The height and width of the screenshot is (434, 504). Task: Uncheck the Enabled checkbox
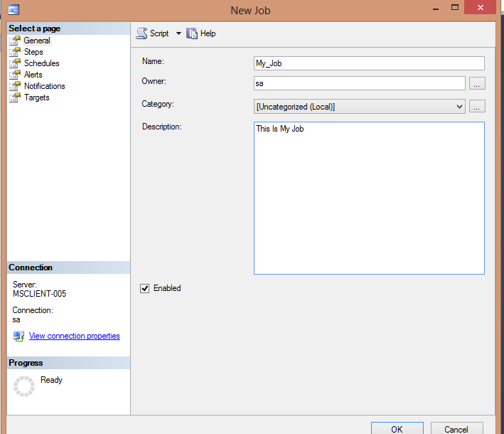[x=145, y=288]
